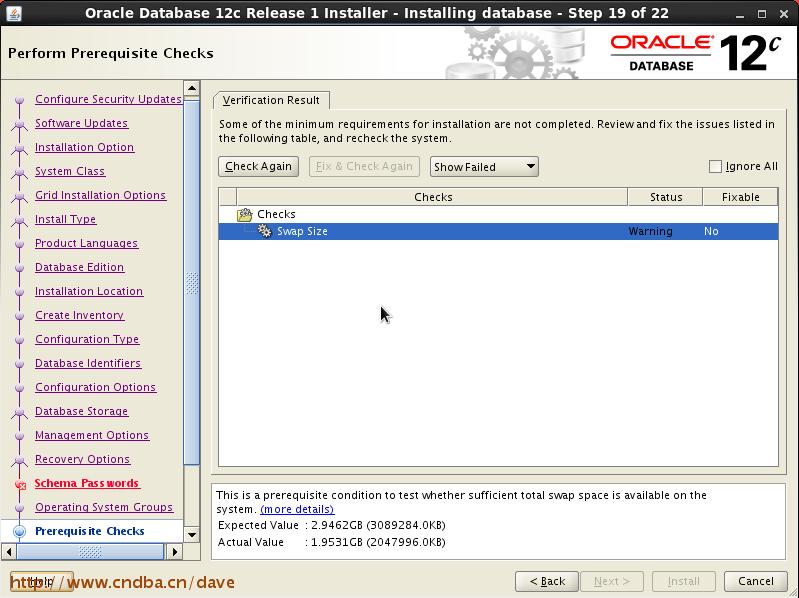Click sidebar vertical scrollbar thumb
The width and height of the screenshot is (799, 598).
coord(192,283)
